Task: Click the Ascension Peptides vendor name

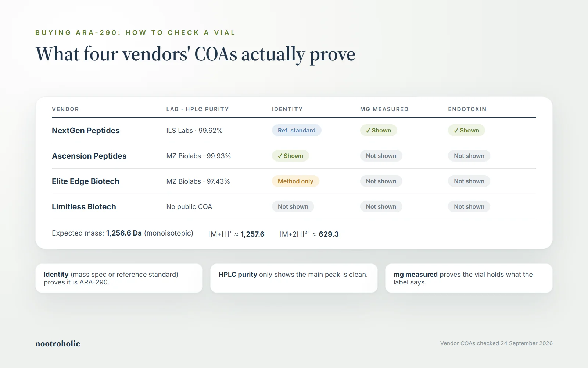Action: tap(89, 156)
